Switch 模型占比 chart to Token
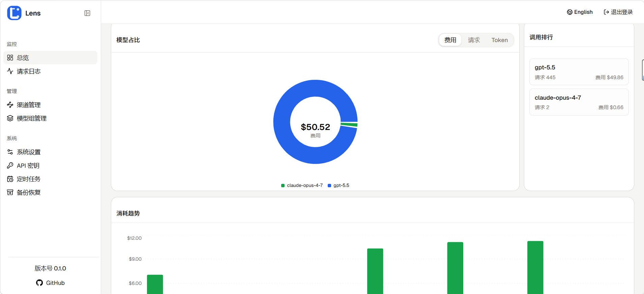This screenshot has height=294, width=644. 499,40
